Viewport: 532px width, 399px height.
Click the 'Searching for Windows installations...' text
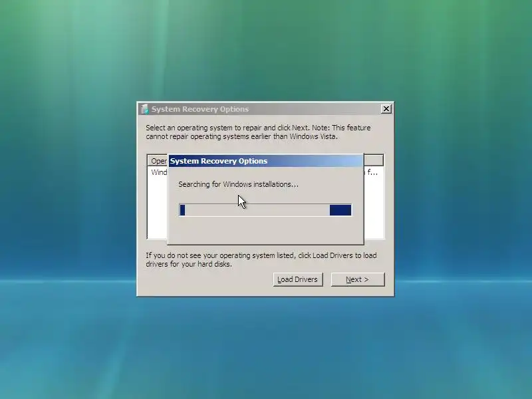click(x=238, y=184)
